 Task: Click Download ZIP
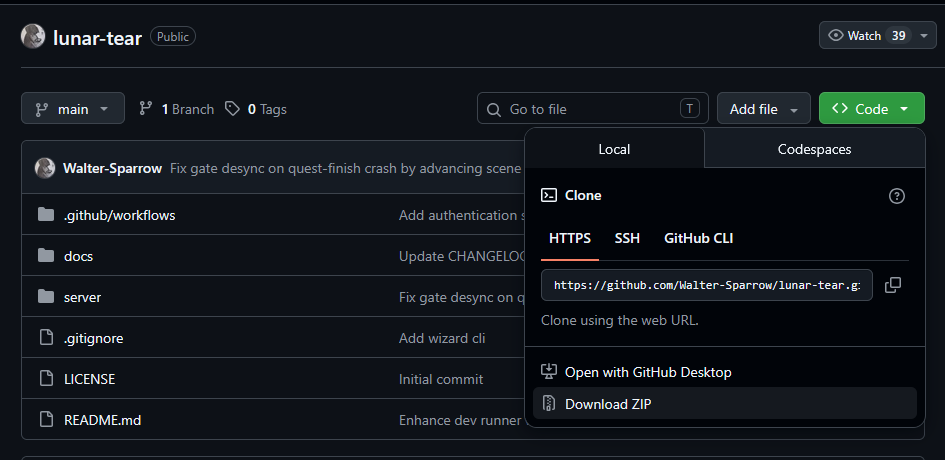(725, 403)
